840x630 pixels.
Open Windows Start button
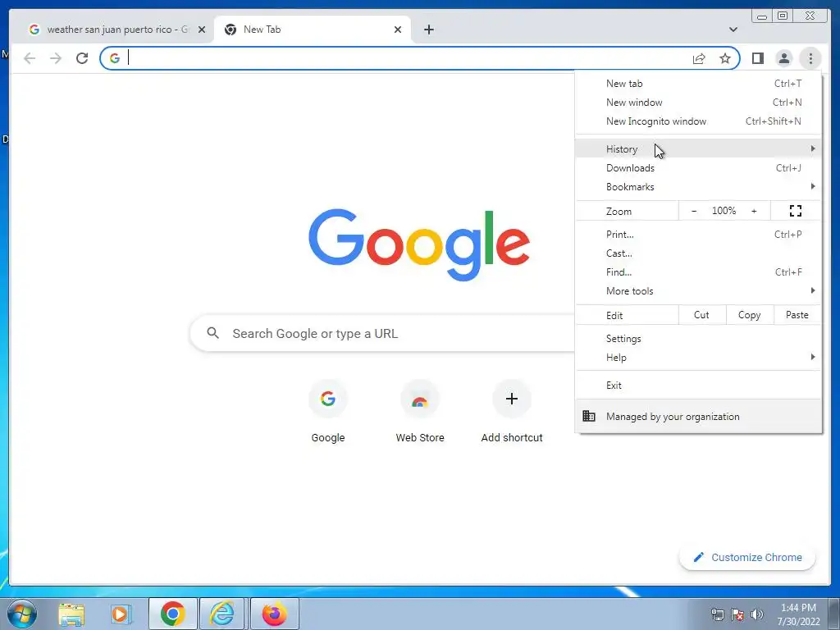22,614
